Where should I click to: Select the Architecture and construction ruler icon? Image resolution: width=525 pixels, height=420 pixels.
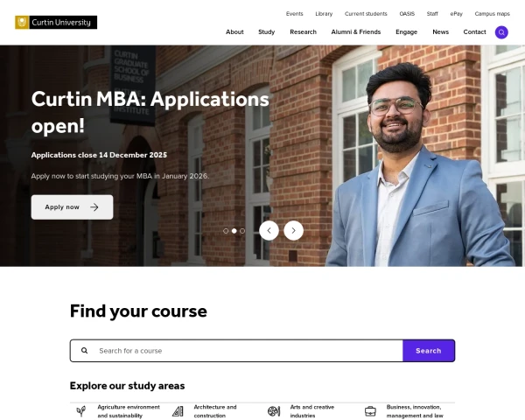click(x=178, y=411)
